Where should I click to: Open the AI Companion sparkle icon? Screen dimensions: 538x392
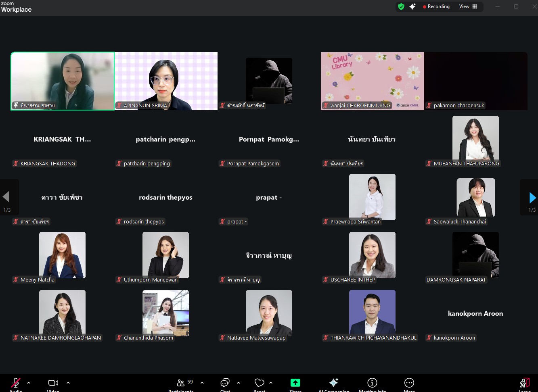pos(333,383)
